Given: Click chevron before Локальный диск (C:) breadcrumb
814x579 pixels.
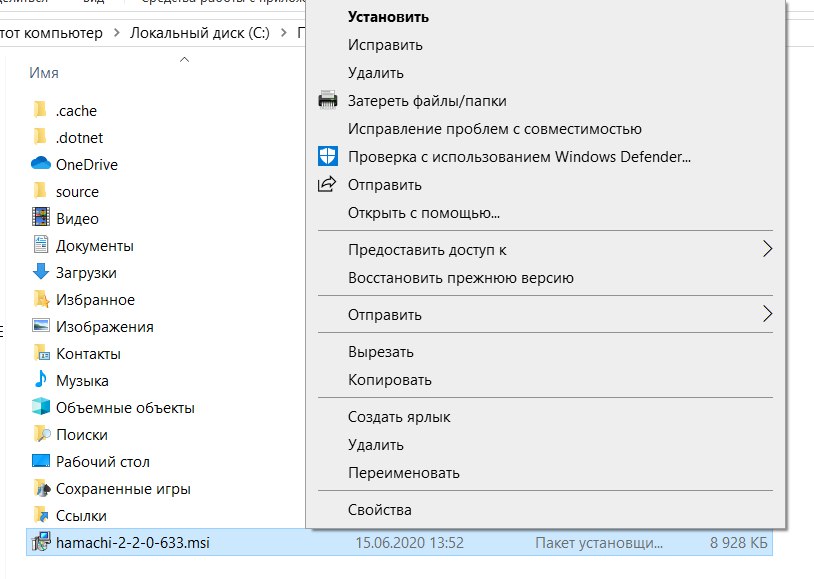Looking at the screenshot, I should click(116, 33).
